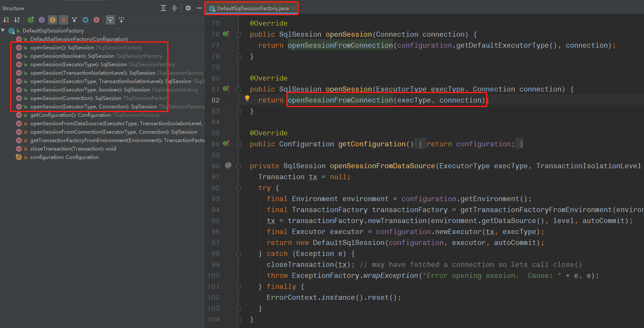Click method icon beside closeTransaction row
The height and width of the screenshot is (328, 644).
[19, 149]
